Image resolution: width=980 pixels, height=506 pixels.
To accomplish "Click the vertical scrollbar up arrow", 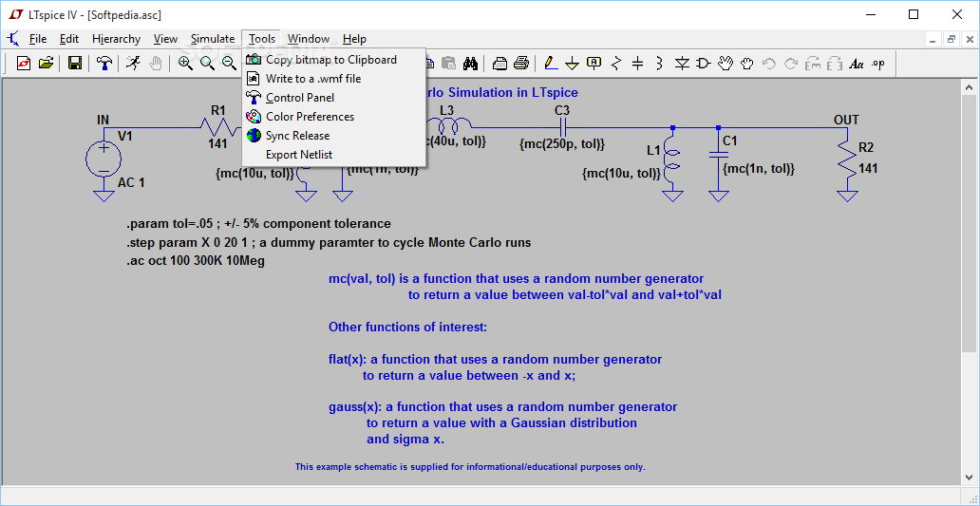I will 969,87.
